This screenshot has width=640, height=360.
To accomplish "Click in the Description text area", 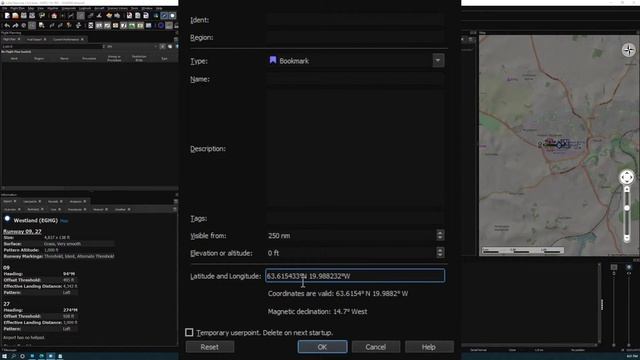I will [355, 149].
